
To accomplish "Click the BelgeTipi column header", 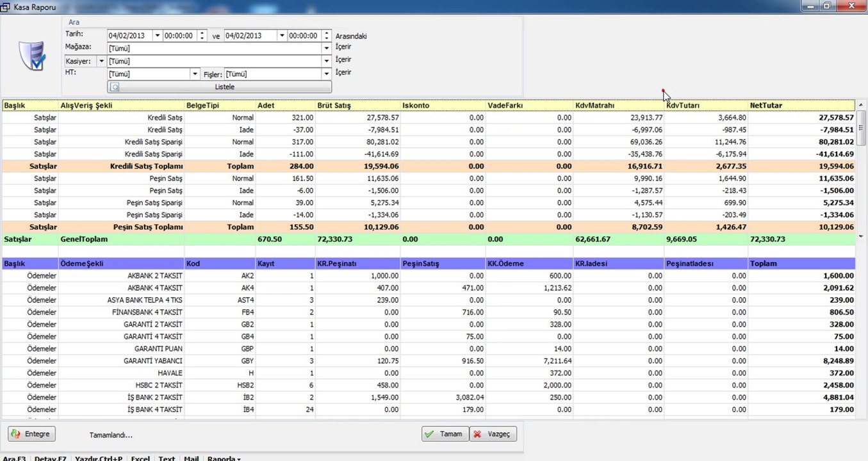I will click(220, 105).
